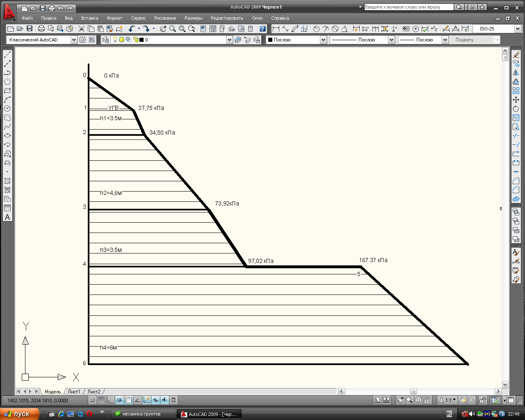Click the Cut scissors icon
The height and width of the screenshot is (420, 525).
[82, 29]
